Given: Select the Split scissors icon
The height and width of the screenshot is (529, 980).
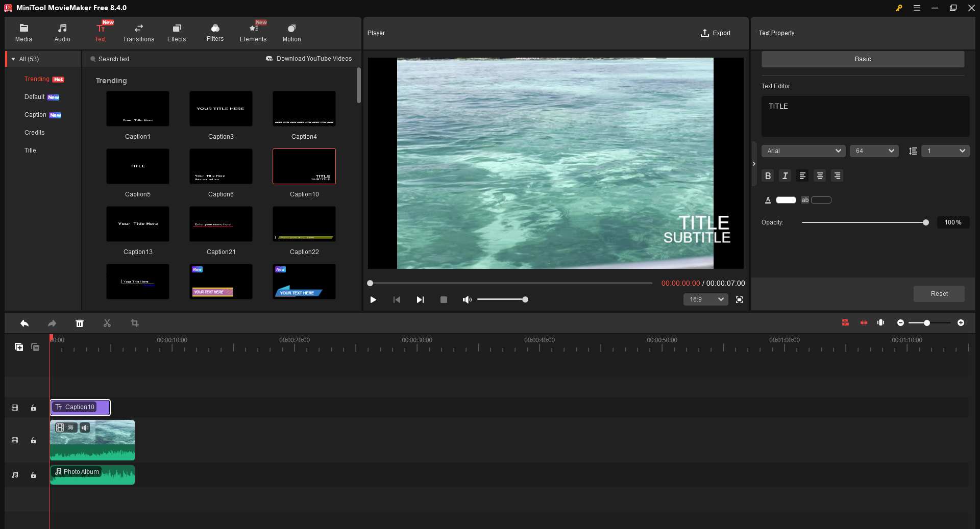Looking at the screenshot, I should point(107,323).
